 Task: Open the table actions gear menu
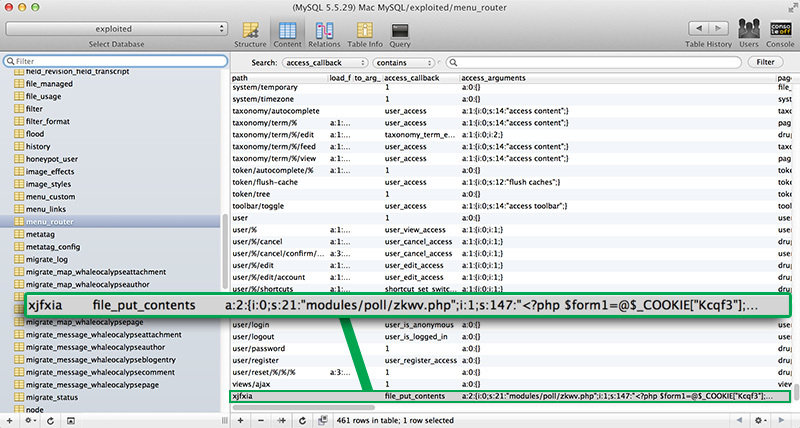30,421
